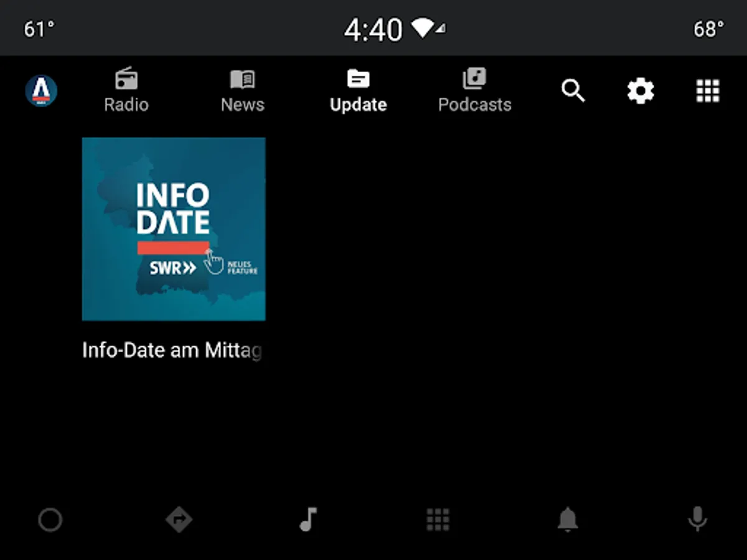Switch to the News tab
Image resolution: width=747 pixels, height=560 pixels.
242,91
